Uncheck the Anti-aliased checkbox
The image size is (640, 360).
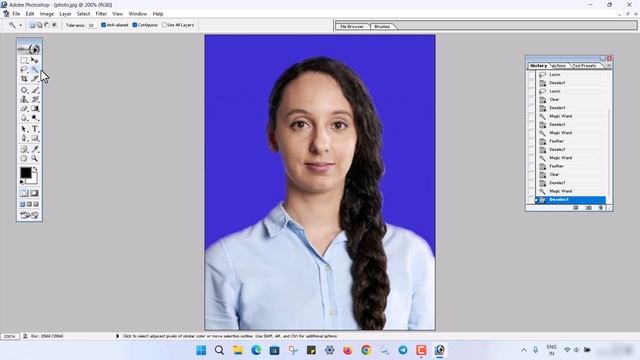(x=103, y=25)
